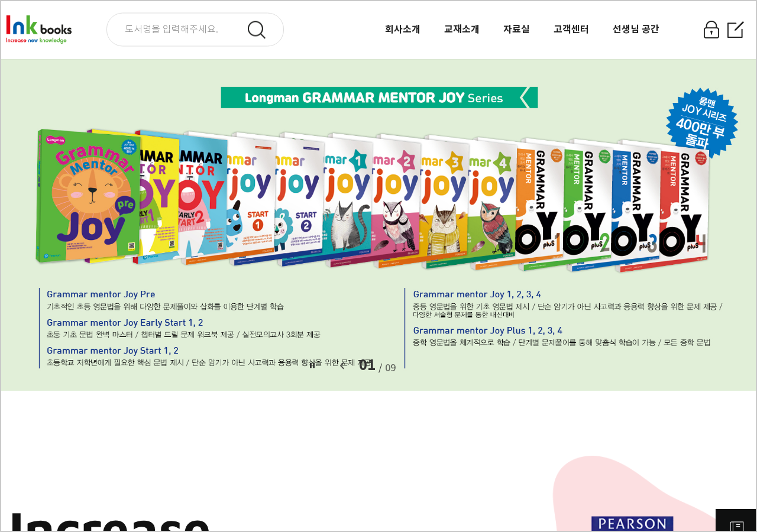The height and width of the screenshot is (532, 757).
Task: Click the 'Grammar mentor Joy Pre' heading
Action: pyautogui.click(x=101, y=294)
